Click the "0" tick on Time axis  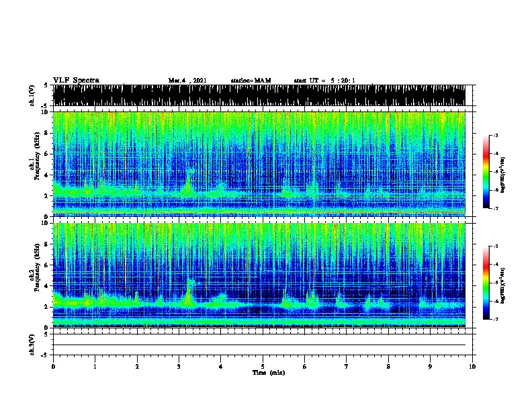click(x=53, y=367)
